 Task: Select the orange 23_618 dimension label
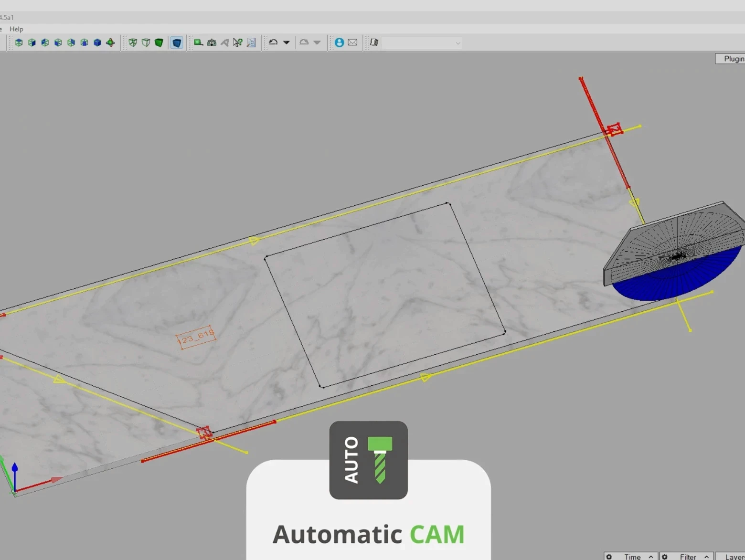click(196, 337)
